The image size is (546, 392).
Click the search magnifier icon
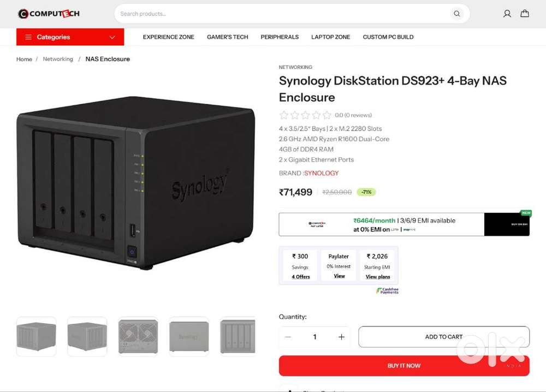point(456,14)
